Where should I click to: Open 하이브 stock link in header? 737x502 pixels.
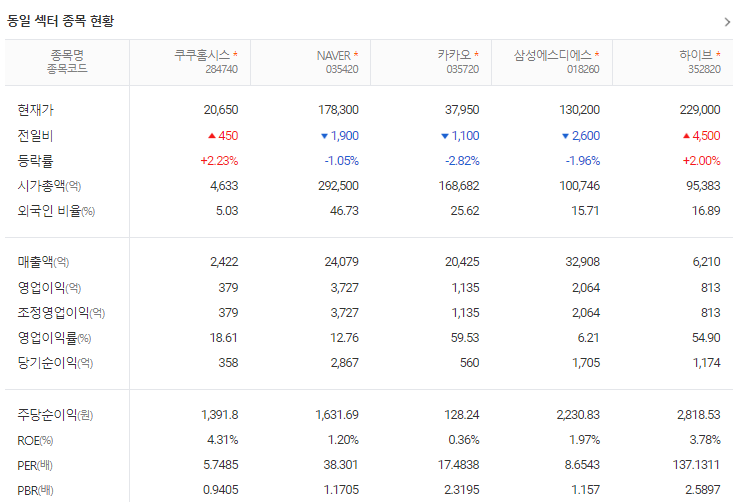[696, 55]
